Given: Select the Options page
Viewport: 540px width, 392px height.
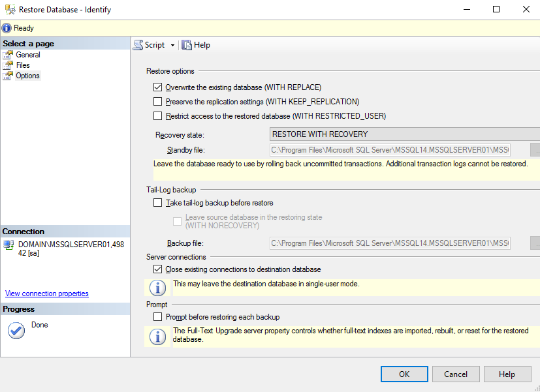Looking at the screenshot, I should coord(27,76).
